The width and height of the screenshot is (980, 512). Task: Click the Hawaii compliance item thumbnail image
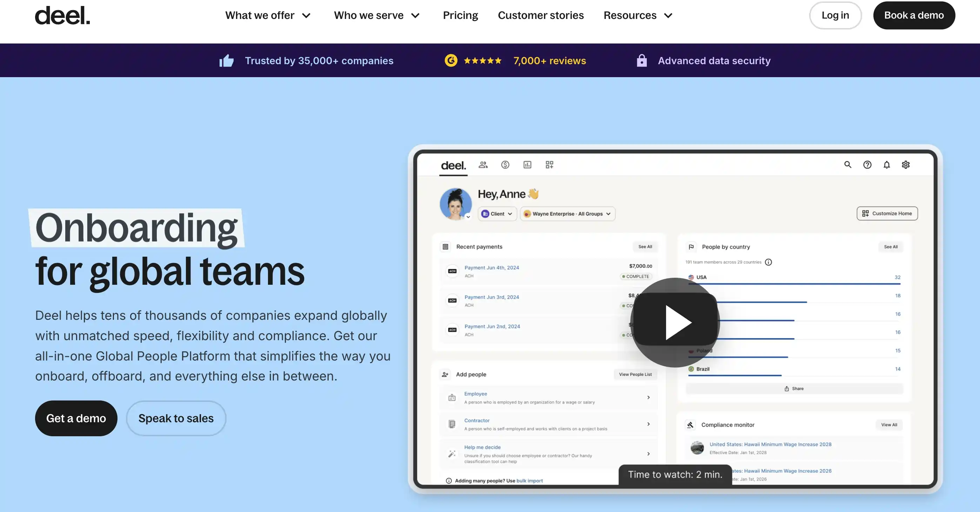coord(697,448)
